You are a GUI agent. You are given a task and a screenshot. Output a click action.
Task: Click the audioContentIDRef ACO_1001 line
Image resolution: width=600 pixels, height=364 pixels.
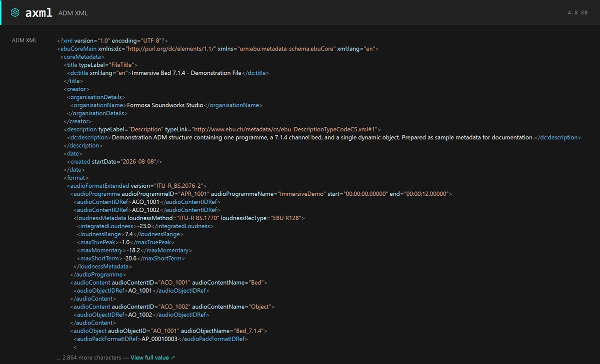click(147, 202)
